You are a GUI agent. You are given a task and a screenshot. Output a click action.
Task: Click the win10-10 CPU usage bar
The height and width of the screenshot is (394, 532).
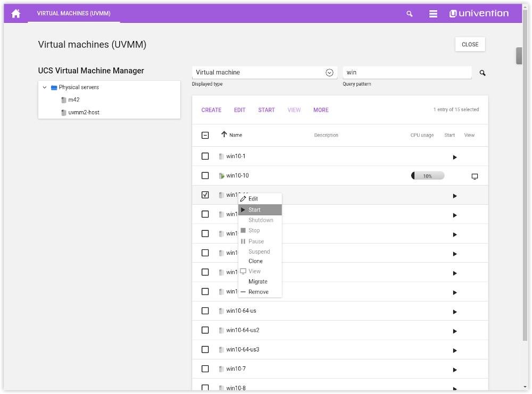427,176
